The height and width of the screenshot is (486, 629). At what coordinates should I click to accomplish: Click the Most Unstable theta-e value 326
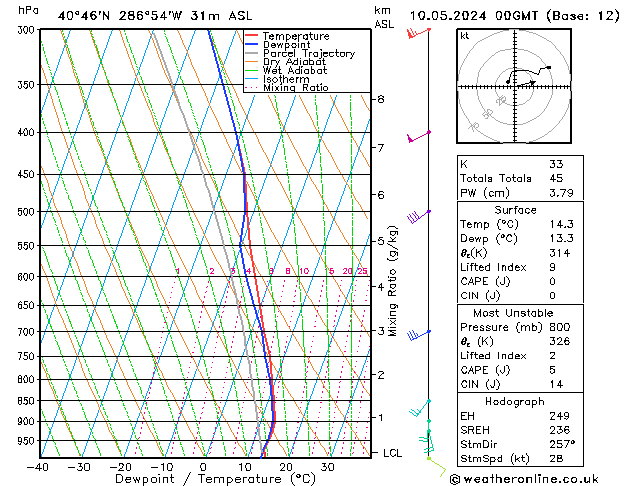(x=560, y=341)
